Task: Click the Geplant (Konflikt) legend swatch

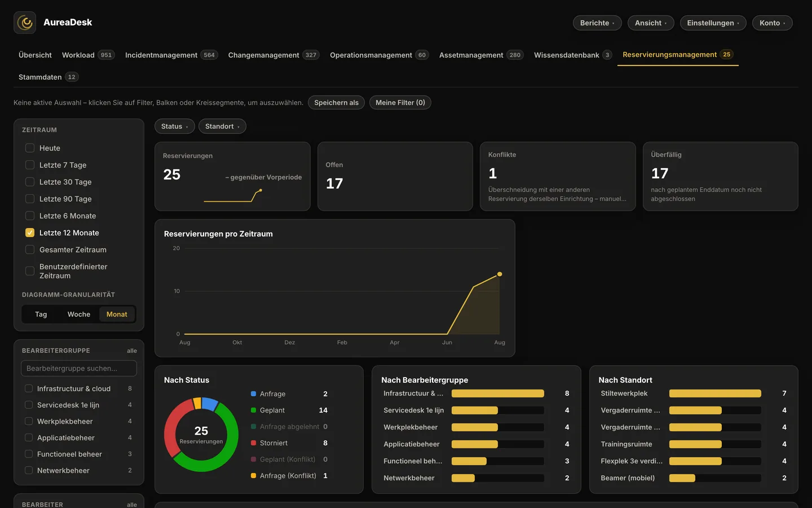Action: tap(254, 459)
